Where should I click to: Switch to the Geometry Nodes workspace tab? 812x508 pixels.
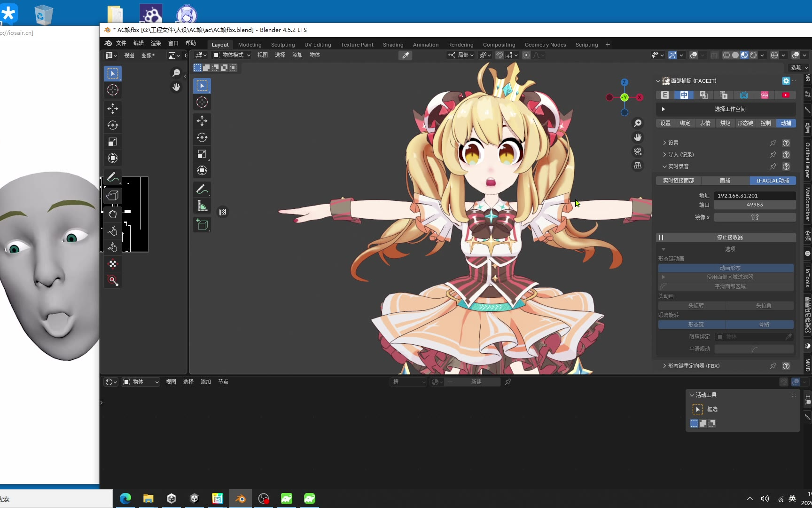(546, 45)
